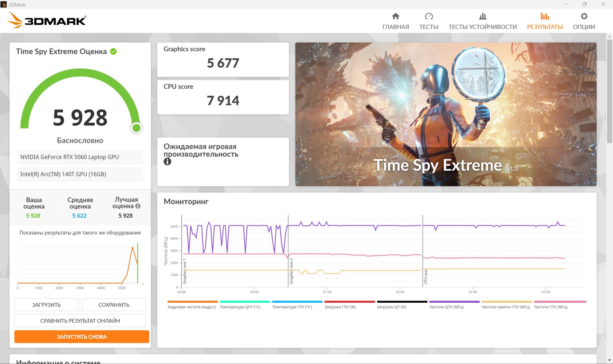Click the РЕЗУЛЬТАТЫ chart icon
Image resolution: width=613 pixels, height=364 pixels.
click(545, 16)
